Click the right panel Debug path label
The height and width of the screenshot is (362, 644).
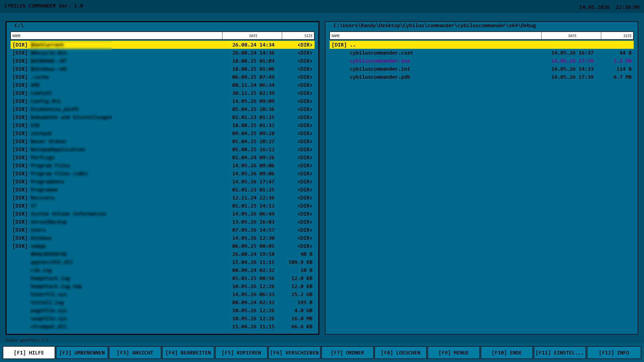(x=435, y=25)
